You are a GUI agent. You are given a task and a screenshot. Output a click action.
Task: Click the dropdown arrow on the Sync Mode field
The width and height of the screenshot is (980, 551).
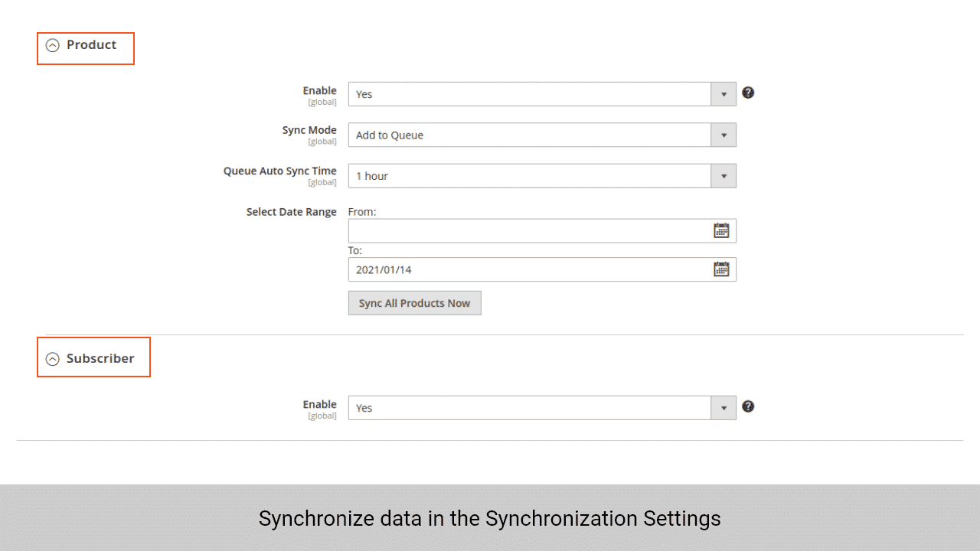coord(723,135)
